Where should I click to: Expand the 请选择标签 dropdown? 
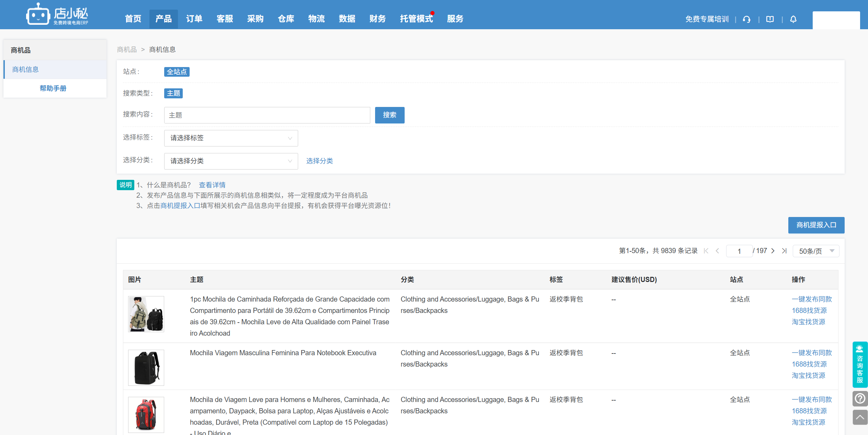point(231,138)
